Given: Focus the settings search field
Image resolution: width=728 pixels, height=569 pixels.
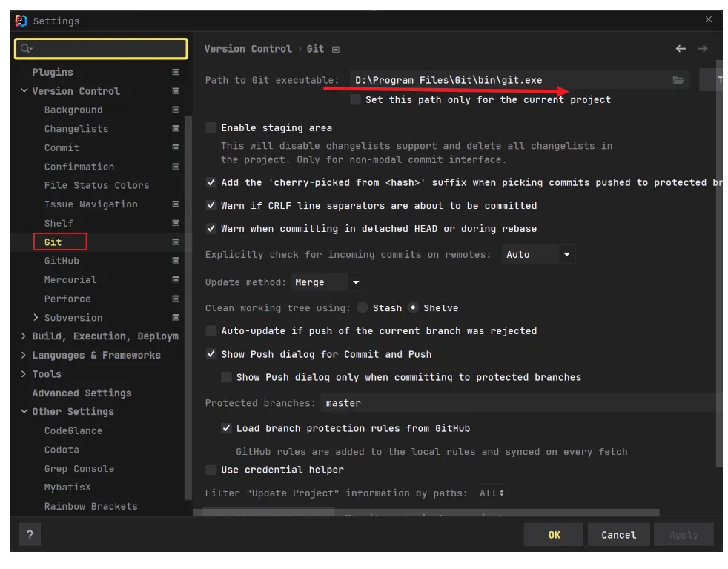Looking at the screenshot, I should (102, 48).
